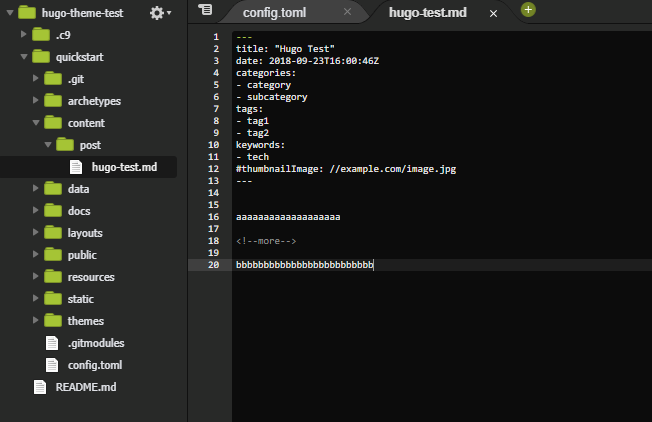Image resolution: width=652 pixels, height=422 pixels.
Task: Expand the data folder arrow
Action: (x=36, y=188)
